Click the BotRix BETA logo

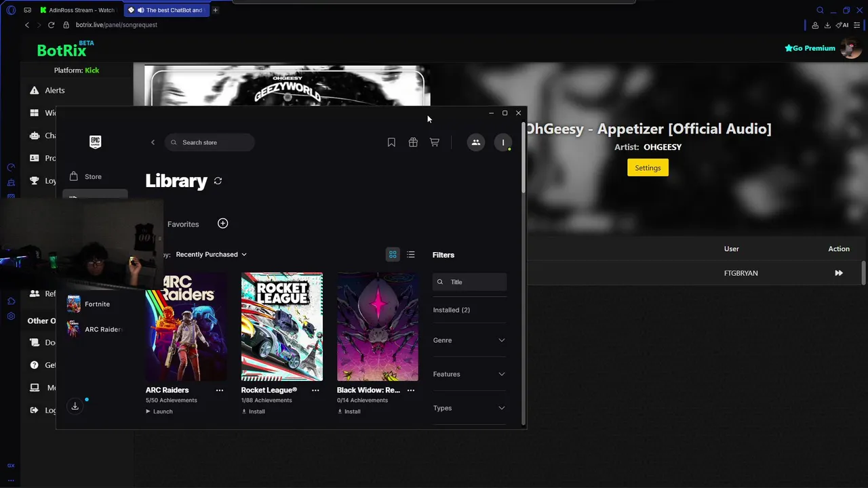pyautogui.click(x=65, y=49)
